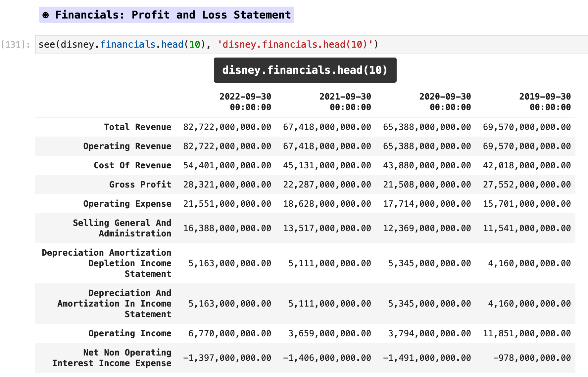Click the Cost Of Revenue value 43,880,000,000.00

point(427,165)
